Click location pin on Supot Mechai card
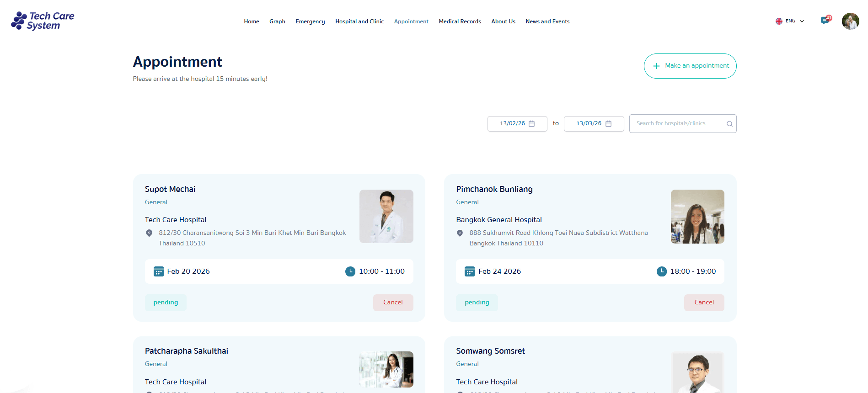 pos(149,233)
